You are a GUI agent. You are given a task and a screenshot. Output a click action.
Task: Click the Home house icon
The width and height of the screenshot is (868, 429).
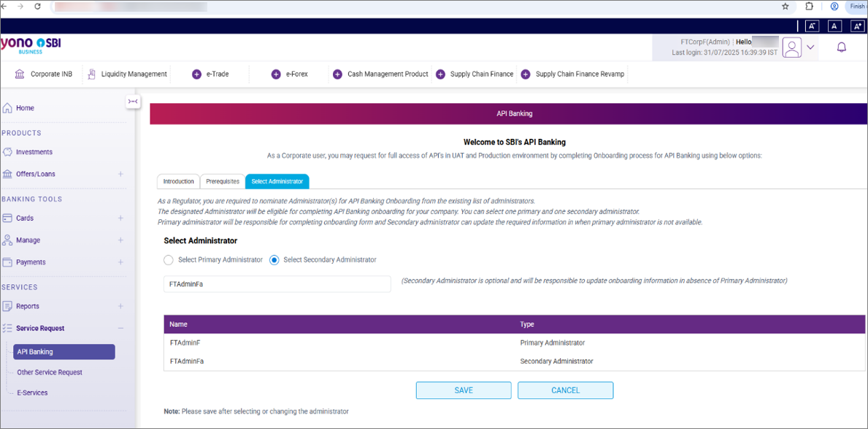pyautogui.click(x=8, y=108)
